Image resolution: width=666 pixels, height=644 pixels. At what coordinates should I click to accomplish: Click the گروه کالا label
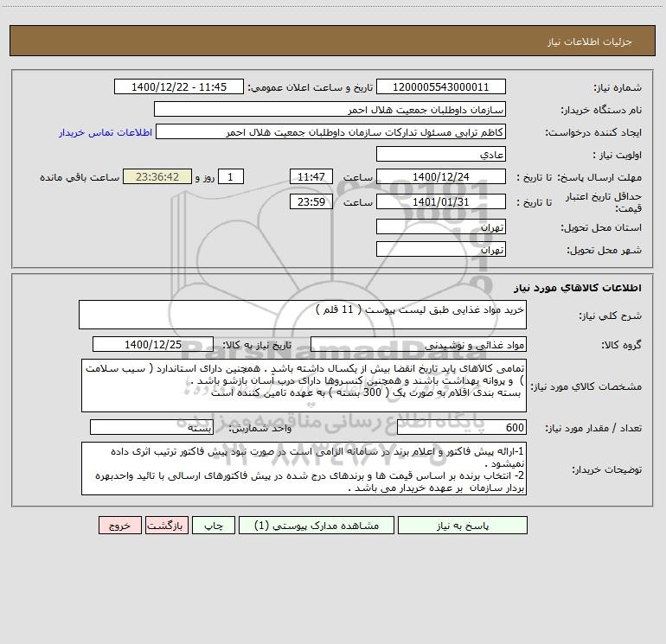coord(621,345)
